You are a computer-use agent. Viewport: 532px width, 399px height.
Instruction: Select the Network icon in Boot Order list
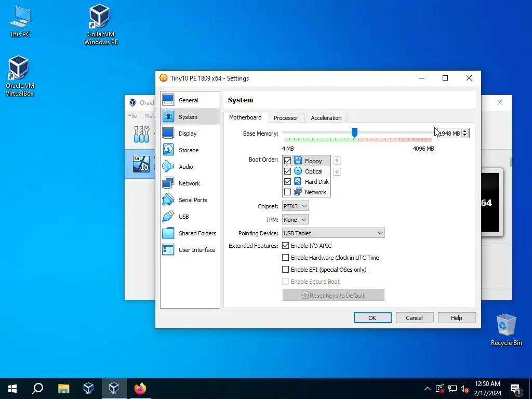pyautogui.click(x=298, y=192)
